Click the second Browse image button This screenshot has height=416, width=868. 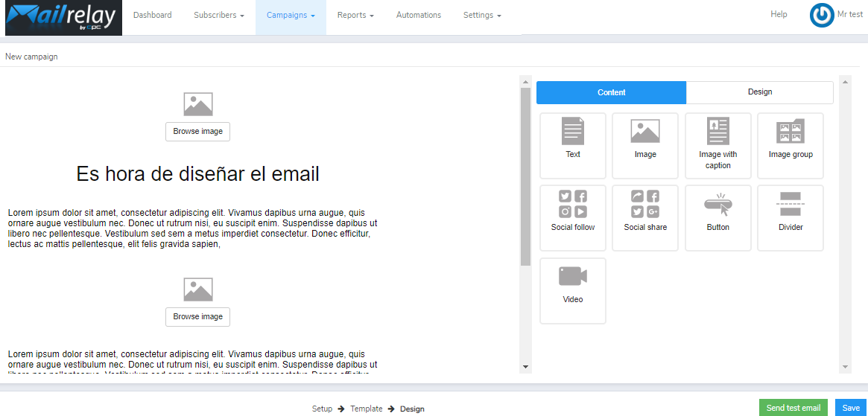tap(197, 317)
